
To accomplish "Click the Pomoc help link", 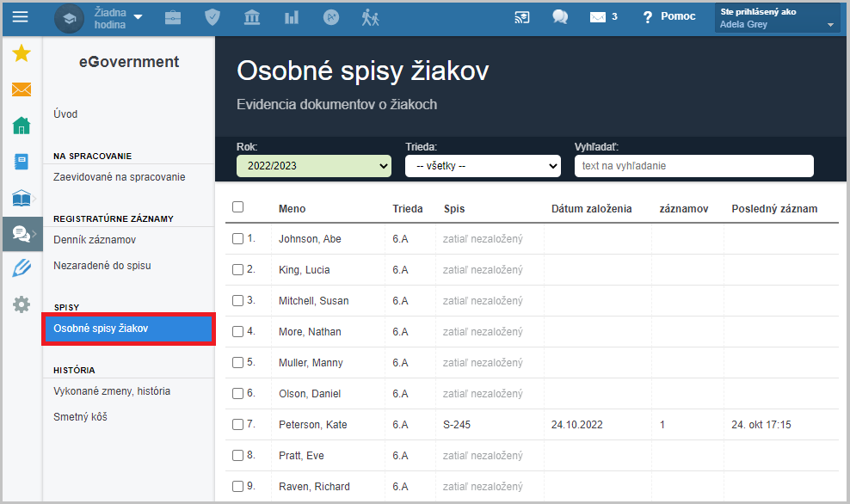I will (678, 16).
